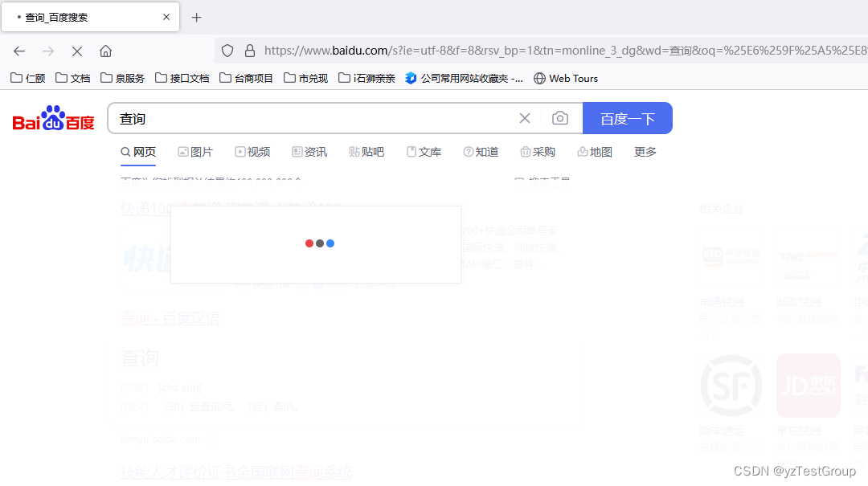Open camera image search
Viewport: 868px width, 486px height.
560,118
